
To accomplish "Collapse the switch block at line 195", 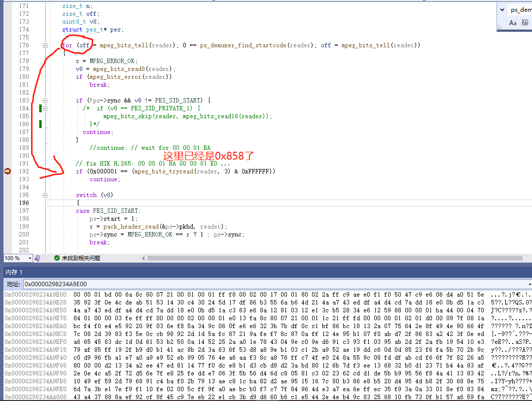I will click(44, 195).
